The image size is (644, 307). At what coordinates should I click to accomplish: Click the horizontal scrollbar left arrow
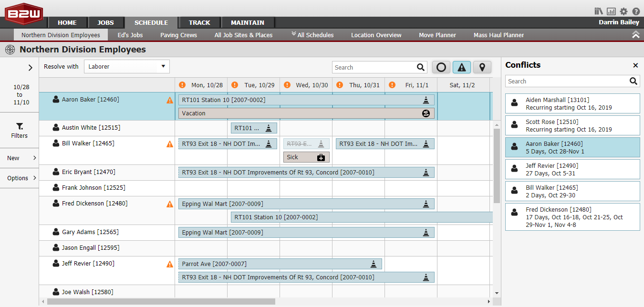43,301
